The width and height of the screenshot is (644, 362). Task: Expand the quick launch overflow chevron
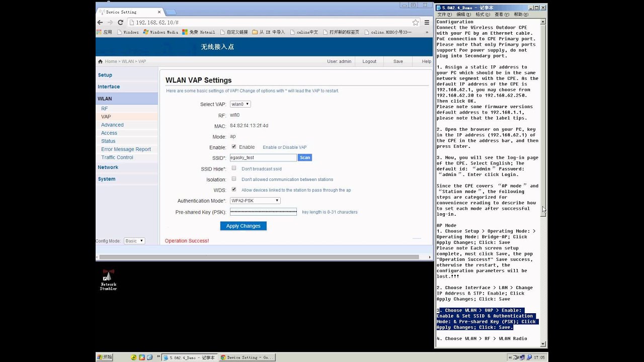[158, 356]
